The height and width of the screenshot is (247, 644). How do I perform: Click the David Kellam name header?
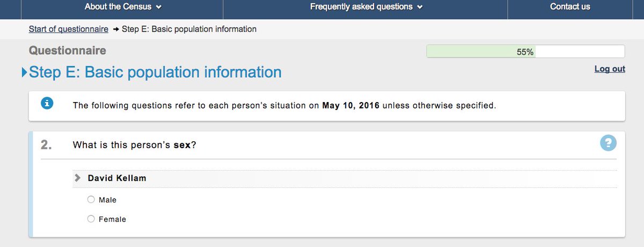pyautogui.click(x=117, y=178)
